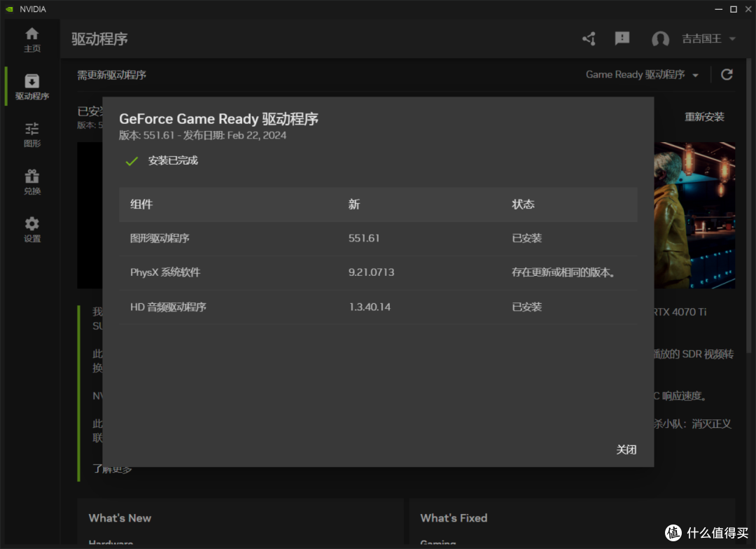Select the 图形驱动程序 component row text

click(160, 238)
